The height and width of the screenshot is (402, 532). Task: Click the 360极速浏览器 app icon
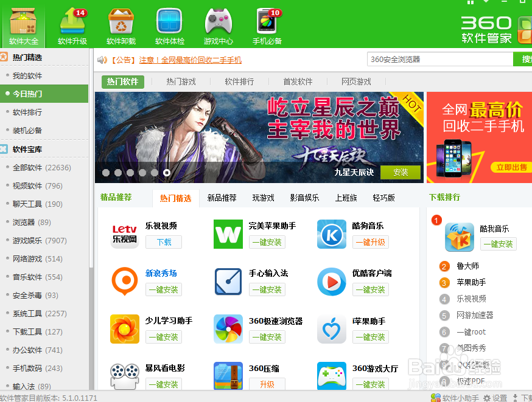[x=228, y=329]
